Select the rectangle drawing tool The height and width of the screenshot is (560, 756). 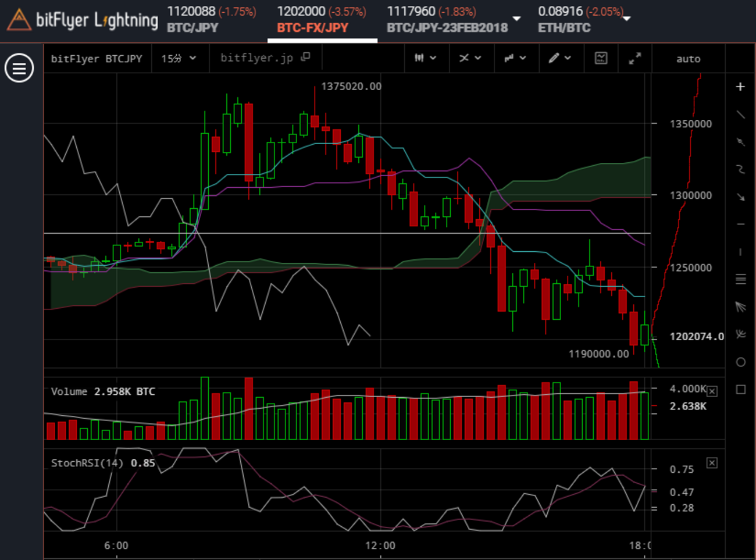click(x=740, y=389)
